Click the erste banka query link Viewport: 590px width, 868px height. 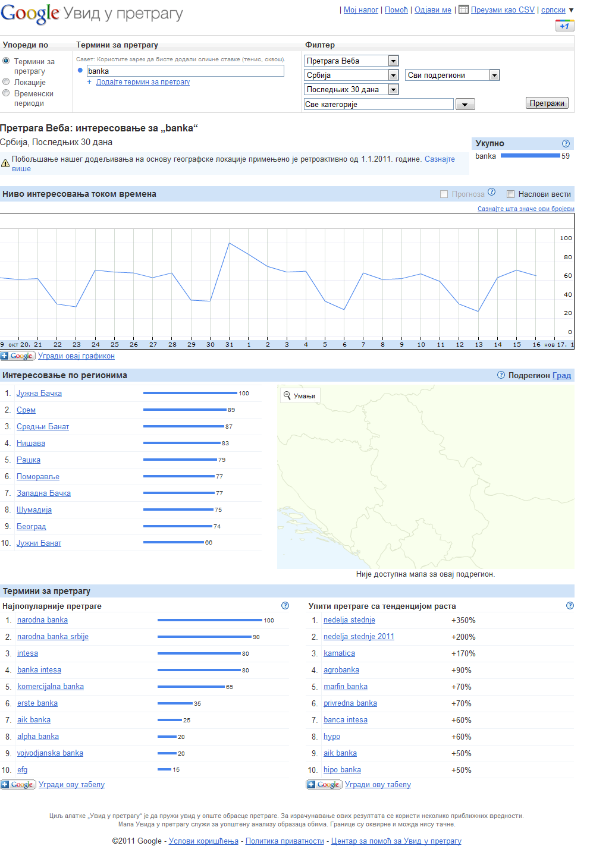click(37, 703)
